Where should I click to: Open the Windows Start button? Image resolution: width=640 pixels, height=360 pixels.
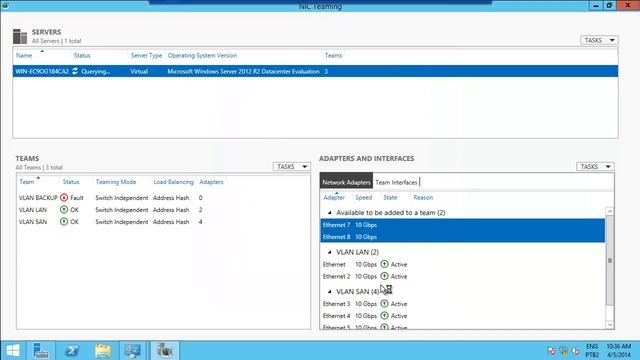pyautogui.click(x=13, y=351)
